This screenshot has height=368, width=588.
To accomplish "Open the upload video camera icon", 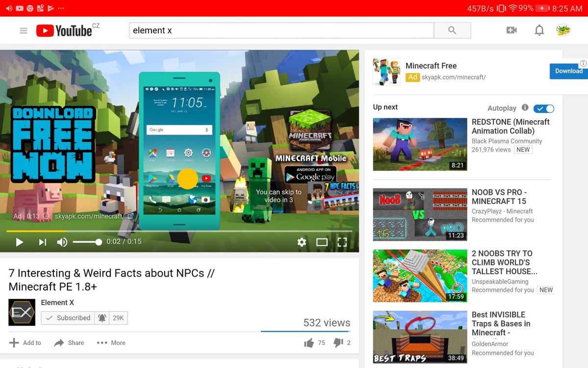I will pos(512,30).
